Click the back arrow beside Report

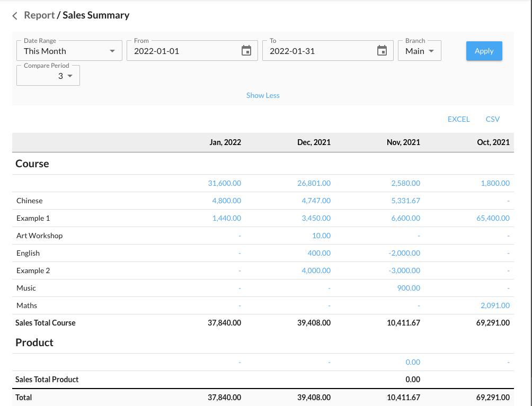15,16
